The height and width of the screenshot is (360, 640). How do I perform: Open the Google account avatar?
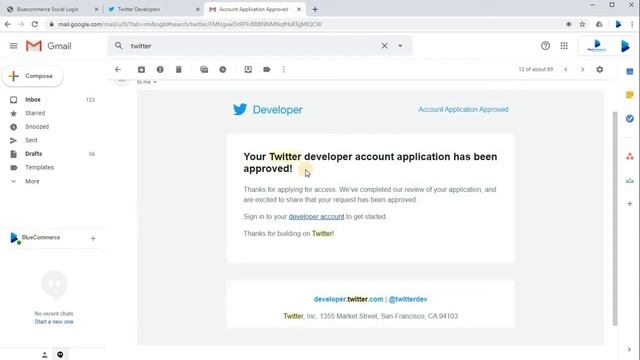624,46
